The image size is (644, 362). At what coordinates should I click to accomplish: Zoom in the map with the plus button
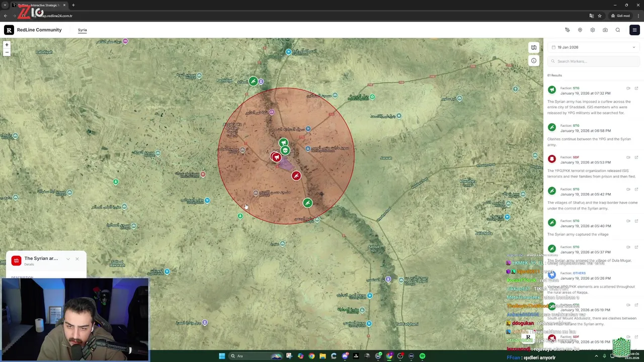[x=7, y=45]
